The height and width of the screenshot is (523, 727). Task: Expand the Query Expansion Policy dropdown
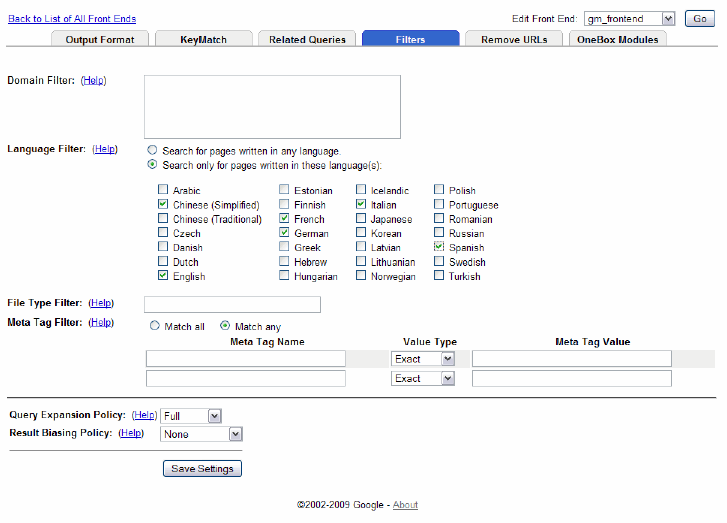191,415
